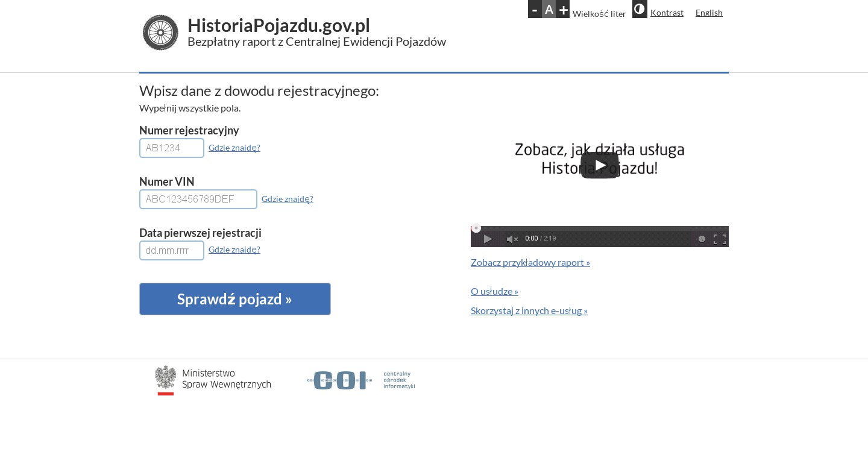Decrease font size with minus button
Image resolution: width=868 pixels, height=472 pixels.
[x=535, y=9]
